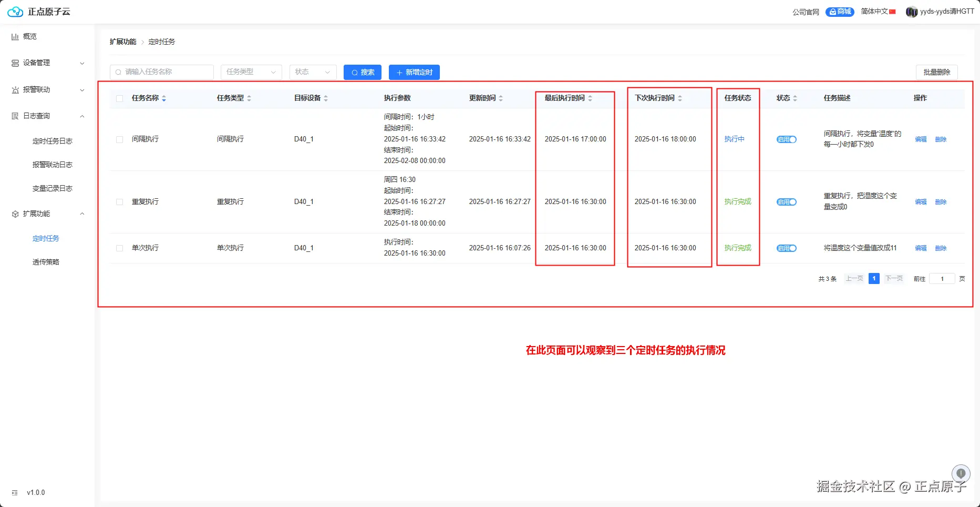980x507 pixels.
Task: Edit the 单次执行 task via 编辑
Action: click(921, 248)
